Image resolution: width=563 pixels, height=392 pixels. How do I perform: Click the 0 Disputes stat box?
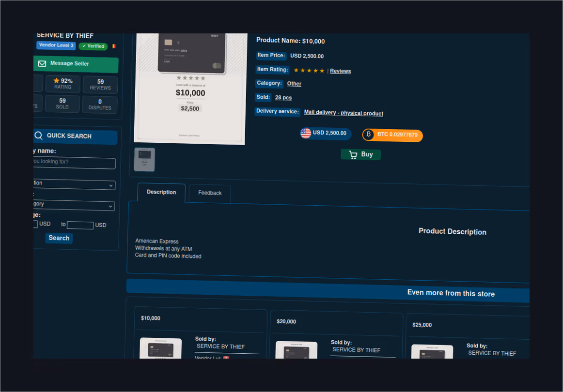point(100,105)
